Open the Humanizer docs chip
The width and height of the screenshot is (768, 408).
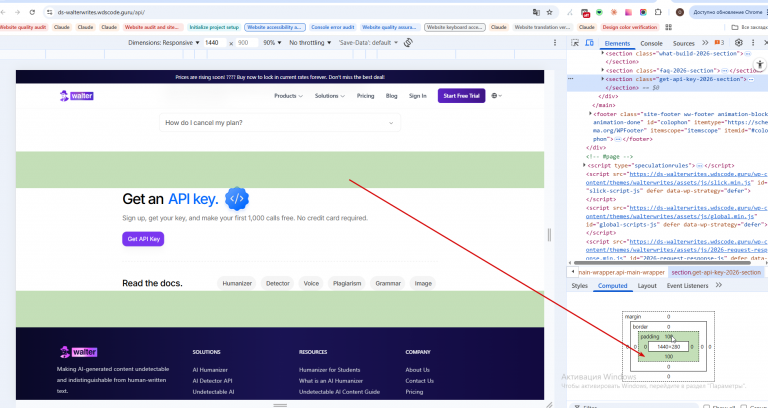pyautogui.click(x=237, y=283)
